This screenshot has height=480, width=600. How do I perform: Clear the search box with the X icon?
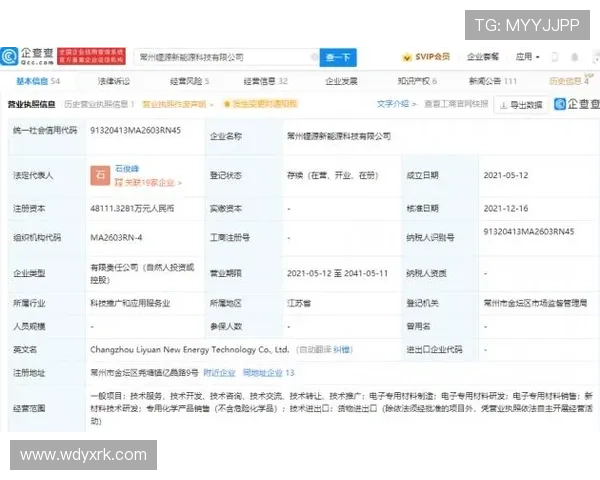314,57
